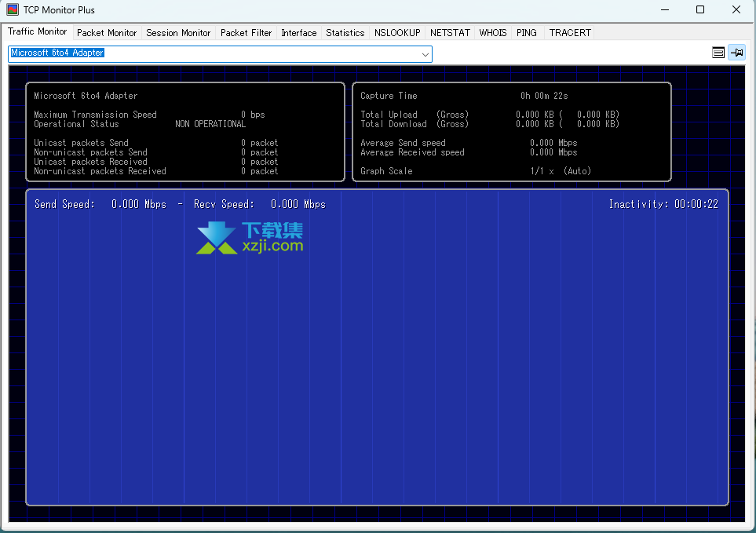The width and height of the screenshot is (756, 533).
Task: Click the 'Recv Speed:' label in graph
Action: [x=224, y=204]
